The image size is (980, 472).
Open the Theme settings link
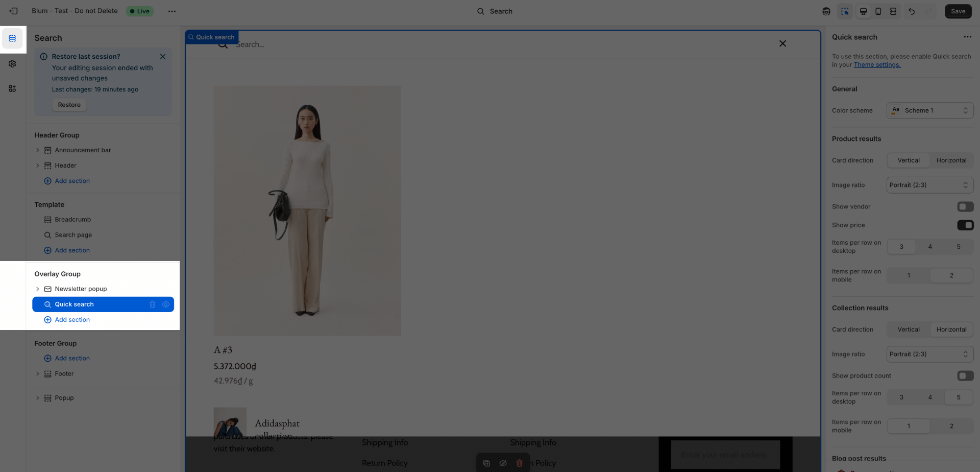point(877,65)
